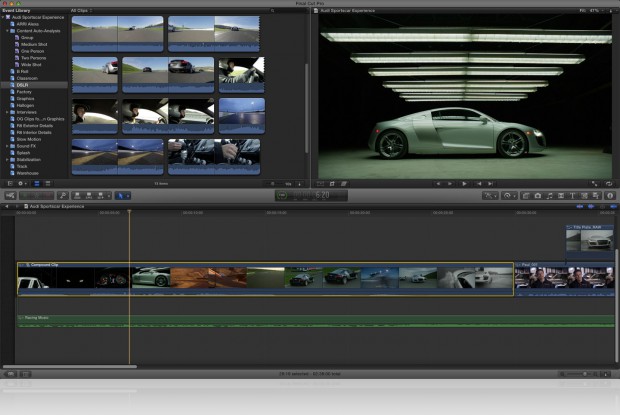This screenshot has height=415, width=620.
Task: Click the timecode display field
Action: coord(311,195)
